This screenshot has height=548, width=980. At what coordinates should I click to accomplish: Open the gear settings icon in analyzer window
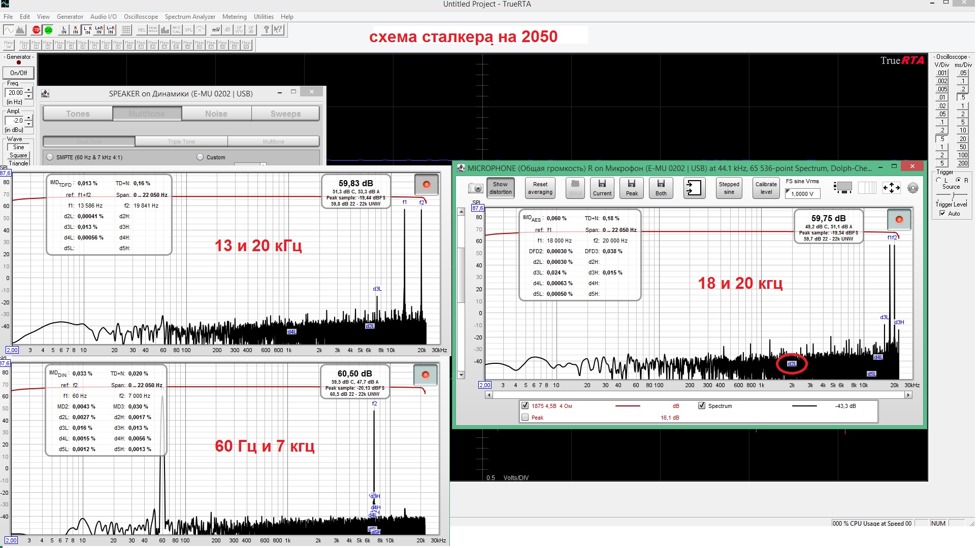912,188
